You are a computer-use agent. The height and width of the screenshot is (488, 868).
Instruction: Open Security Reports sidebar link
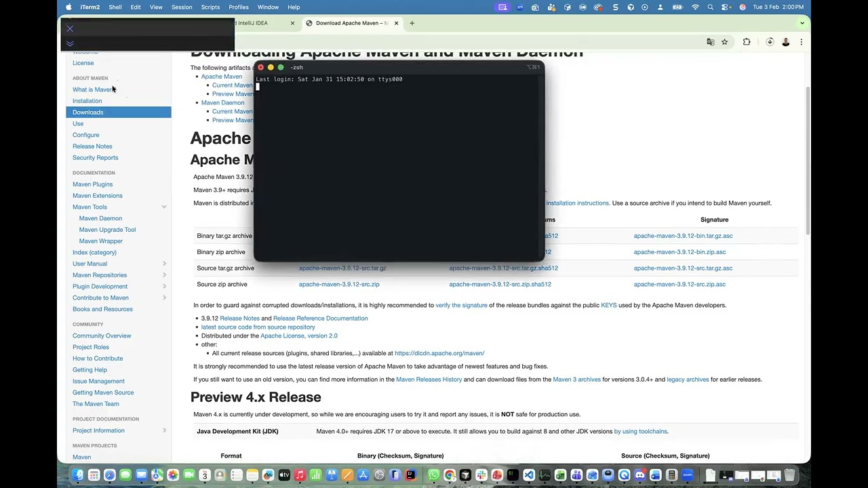[x=95, y=158]
